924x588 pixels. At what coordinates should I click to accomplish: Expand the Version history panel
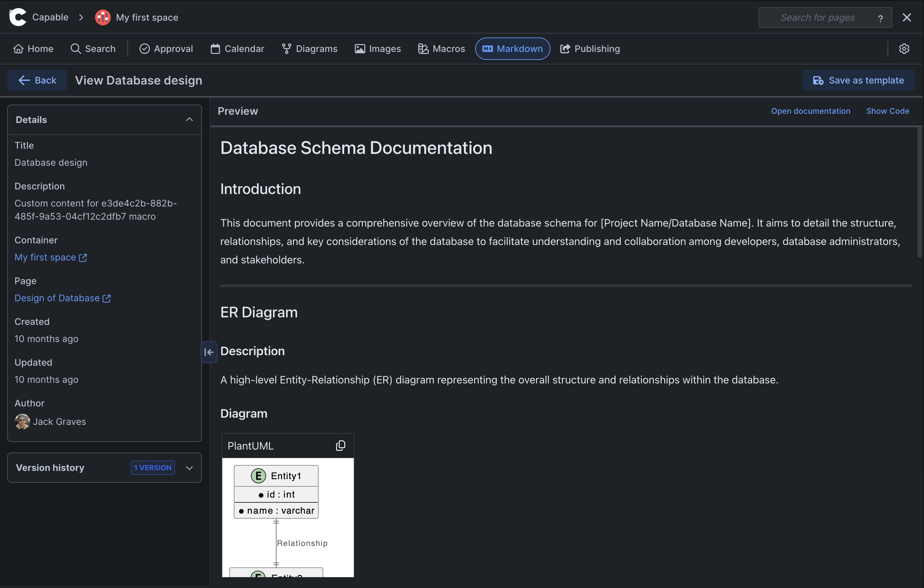[189, 468]
